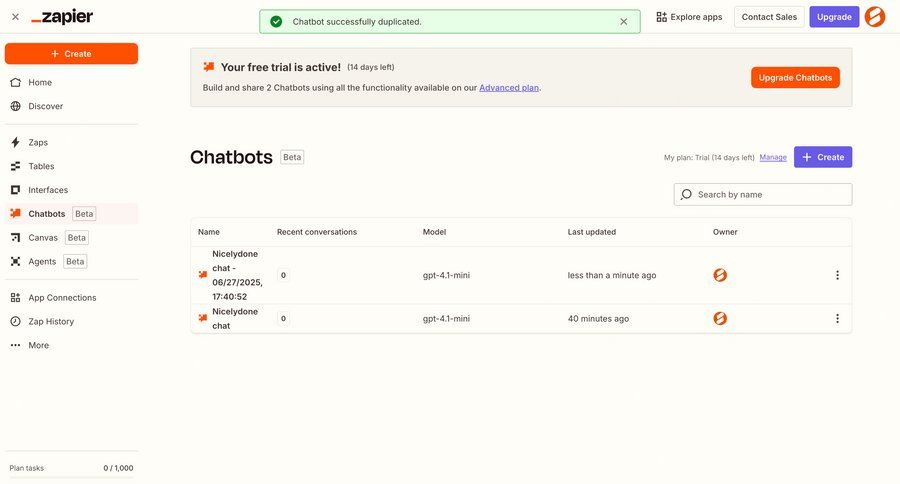
Task: Click the purple Create chatbot button
Action: tap(823, 157)
